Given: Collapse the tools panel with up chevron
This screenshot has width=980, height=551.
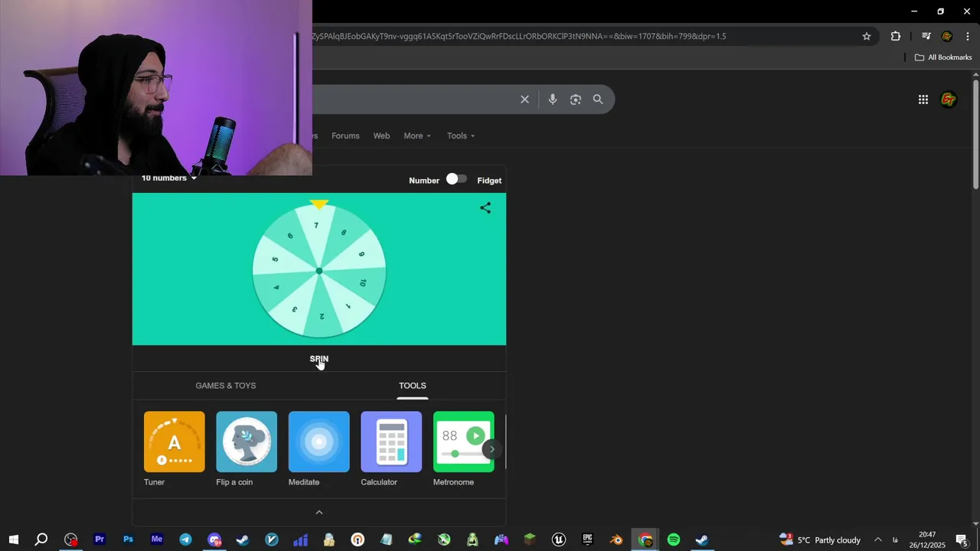Looking at the screenshot, I should coord(319,512).
